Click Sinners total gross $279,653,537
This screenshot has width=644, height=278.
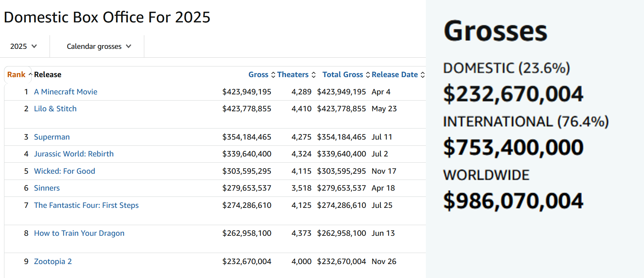pyautogui.click(x=341, y=188)
